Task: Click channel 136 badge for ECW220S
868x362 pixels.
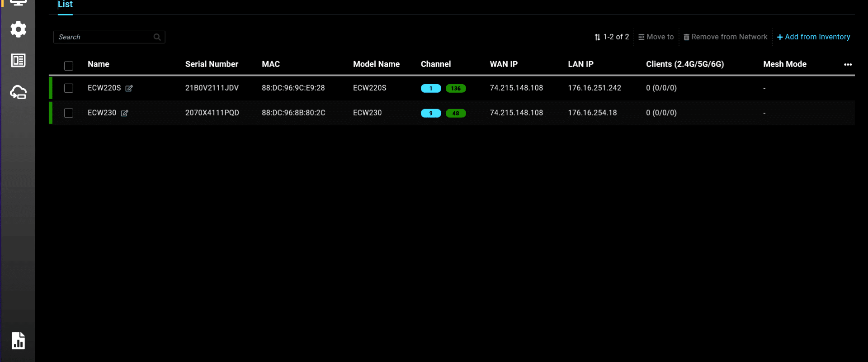Action: pyautogui.click(x=456, y=88)
